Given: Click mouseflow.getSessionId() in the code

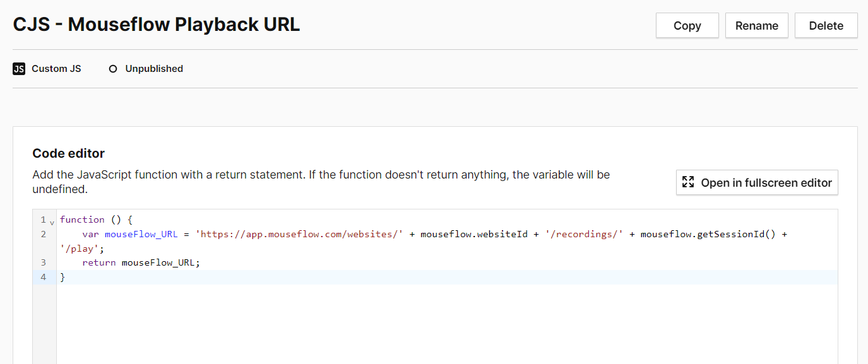Looking at the screenshot, I should pos(710,234).
